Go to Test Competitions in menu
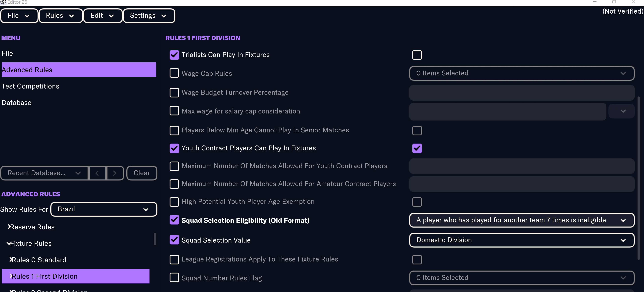644x292 pixels. 31,86
